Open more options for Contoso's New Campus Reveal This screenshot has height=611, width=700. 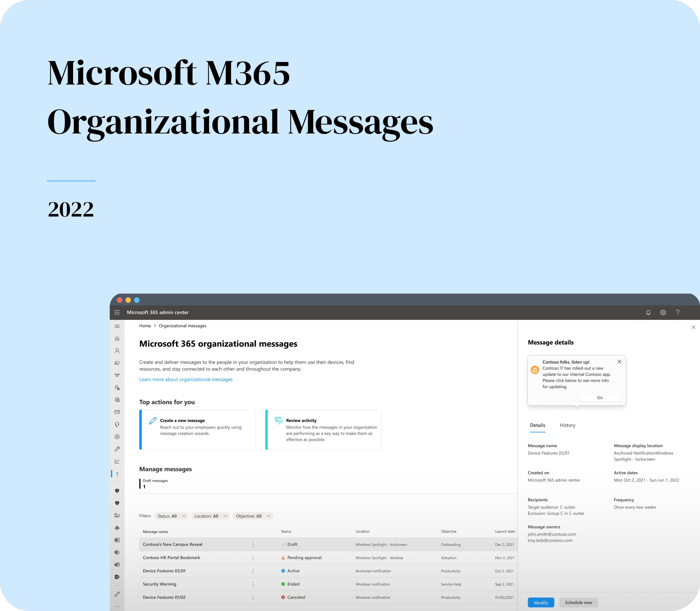tap(253, 545)
